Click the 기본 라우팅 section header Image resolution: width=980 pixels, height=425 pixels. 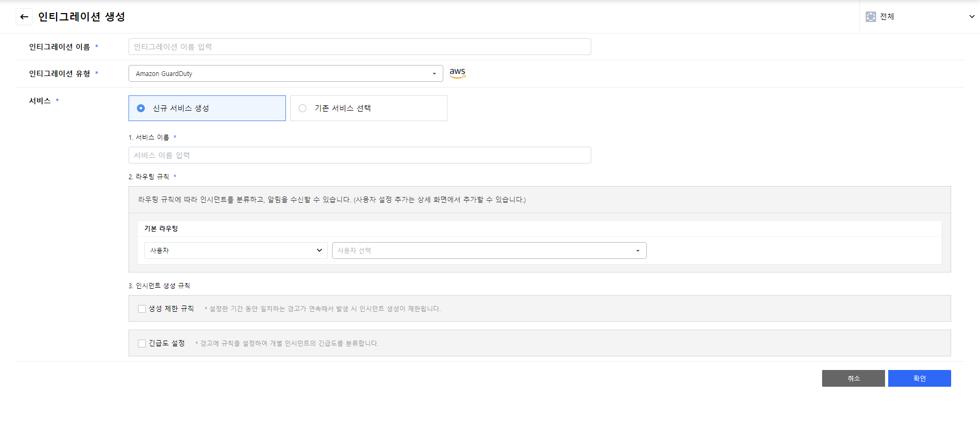coord(161,228)
